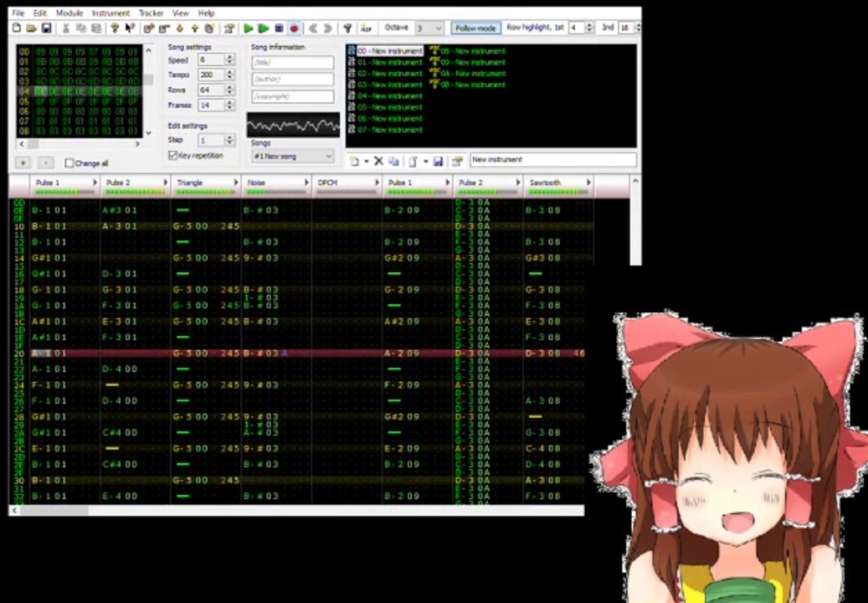Save instrument to file icon
The width and height of the screenshot is (868, 603).
coord(438,161)
